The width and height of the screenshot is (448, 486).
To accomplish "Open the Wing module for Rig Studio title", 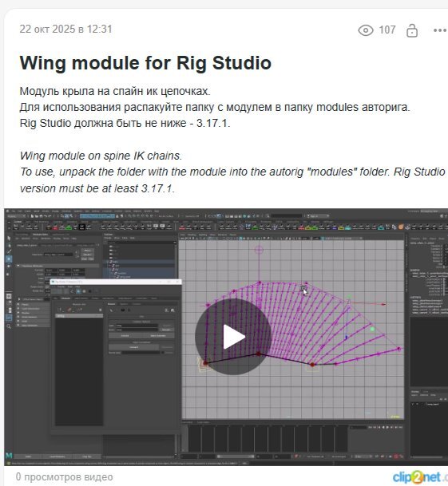I will 145,63.
